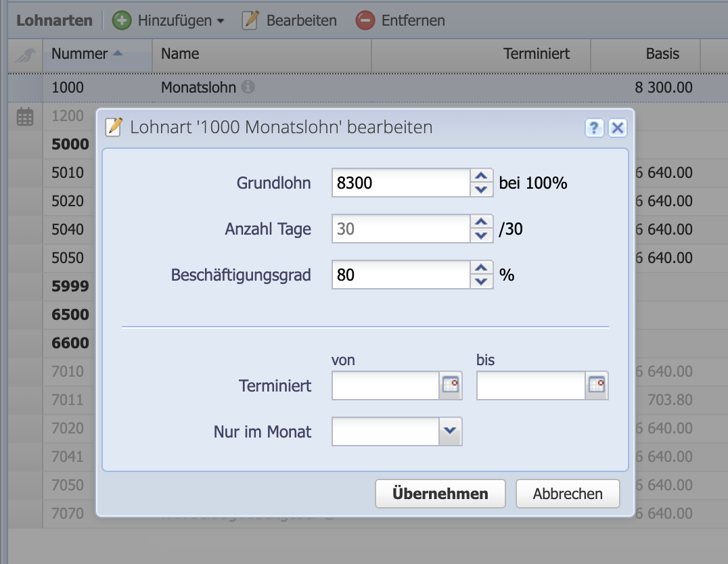Viewport: 728px width, 564px height.
Task: Click the Übernehmen button
Action: click(x=440, y=493)
